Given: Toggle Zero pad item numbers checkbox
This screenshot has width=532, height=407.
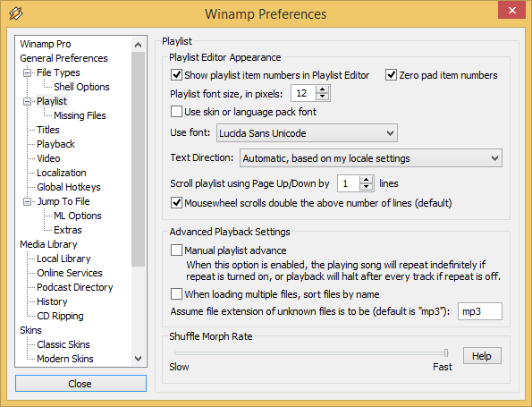Looking at the screenshot, I should [391, 74].
